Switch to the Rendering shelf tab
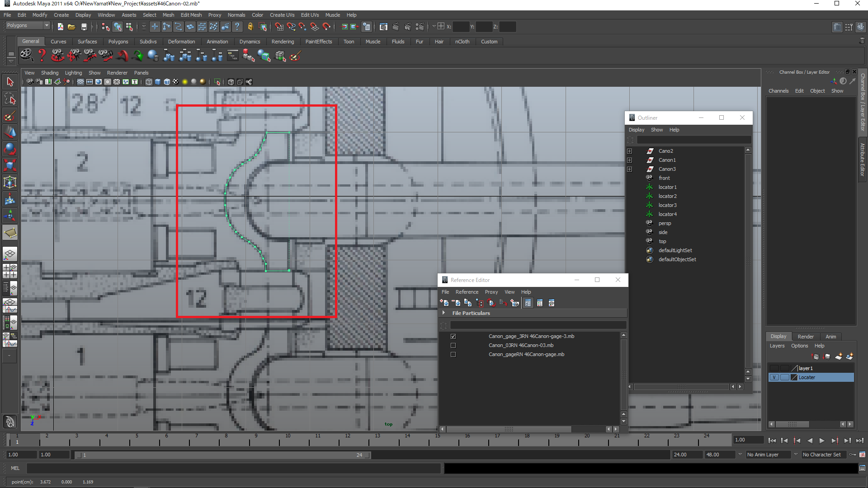868x488 pixels. coord(283,42)
